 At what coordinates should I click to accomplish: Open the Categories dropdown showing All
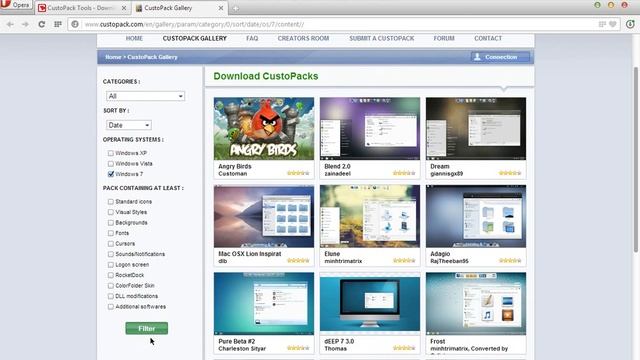coord(145,96)
